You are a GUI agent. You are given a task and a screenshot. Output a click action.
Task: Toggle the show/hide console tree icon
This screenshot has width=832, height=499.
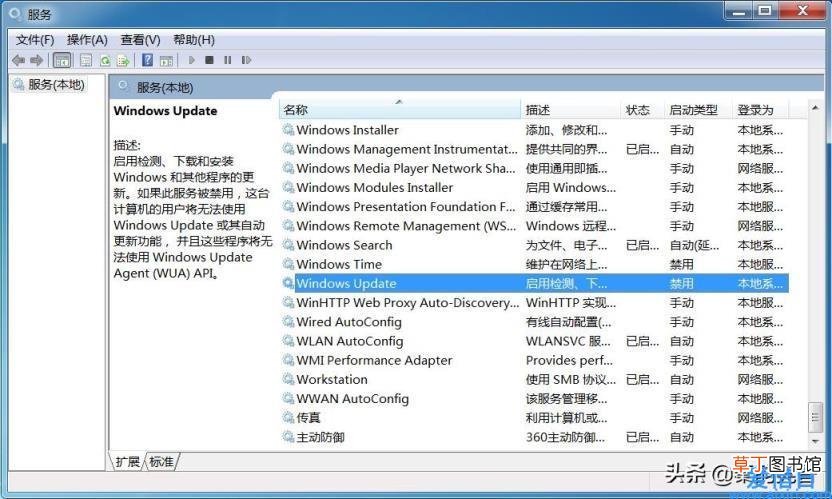pyautogui.click(x=62, y=61)
